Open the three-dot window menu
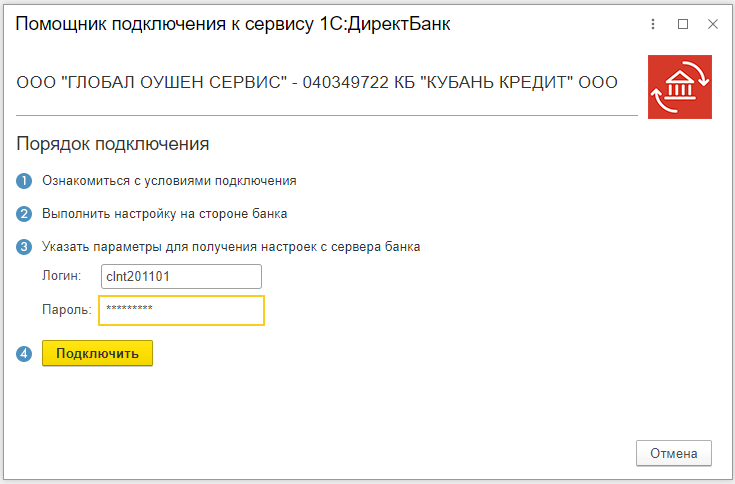Image resolution: width=735 pixels, height=484 pixels. tap(653, 24)
